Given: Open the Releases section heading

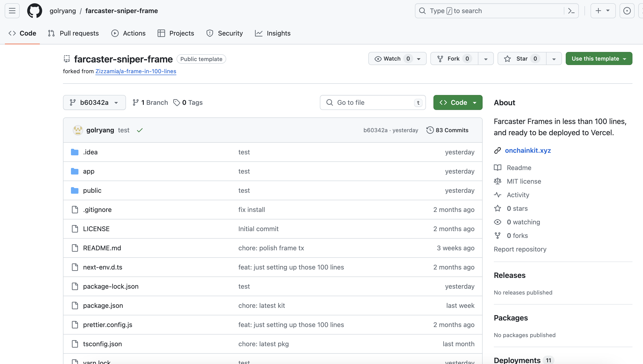Looking at the screenshot, I should 510,275.
